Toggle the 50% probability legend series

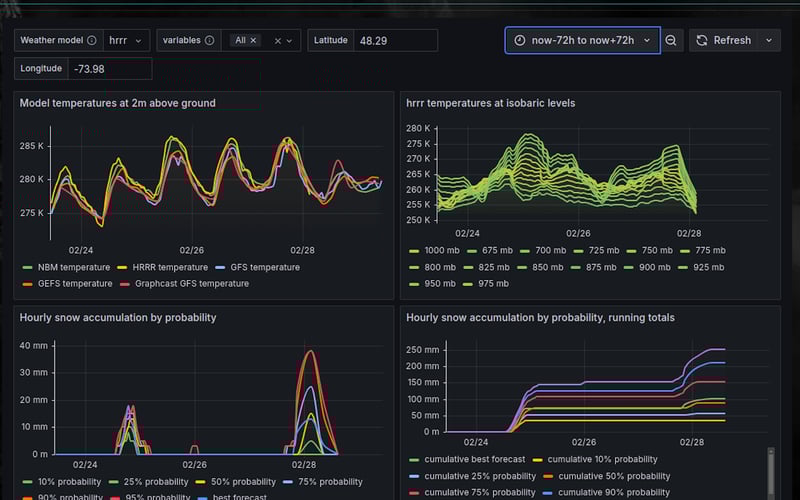point(243,482)
